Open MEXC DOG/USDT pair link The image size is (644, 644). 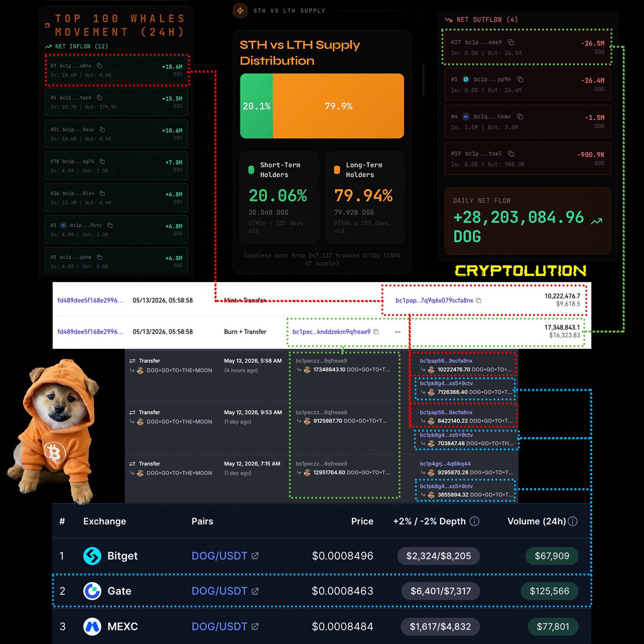click(219, 626)
